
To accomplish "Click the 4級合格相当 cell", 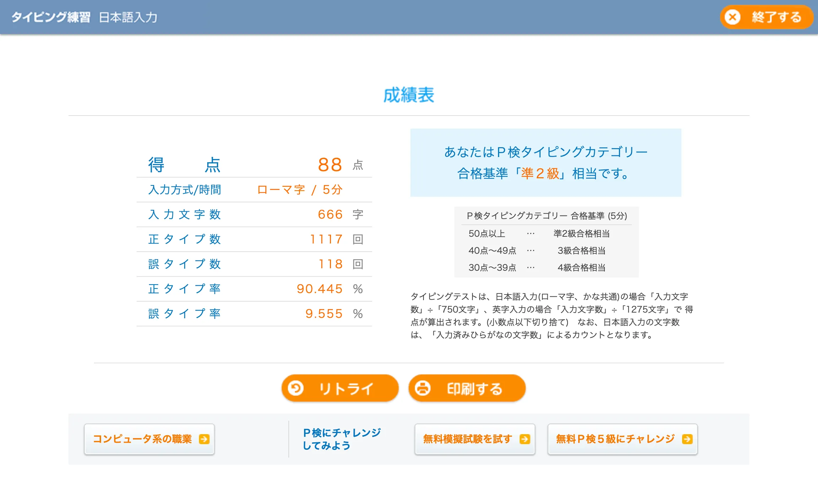I will click(582, 268).
